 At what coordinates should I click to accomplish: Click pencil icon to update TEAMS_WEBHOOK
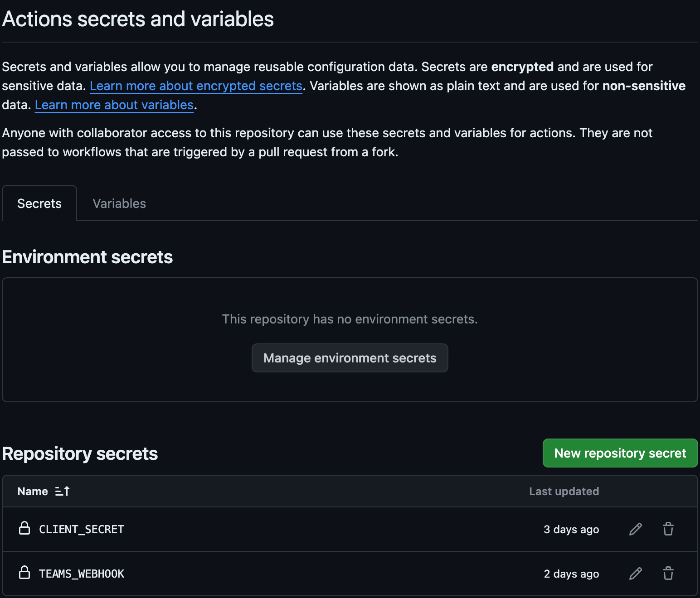point(636,574)
